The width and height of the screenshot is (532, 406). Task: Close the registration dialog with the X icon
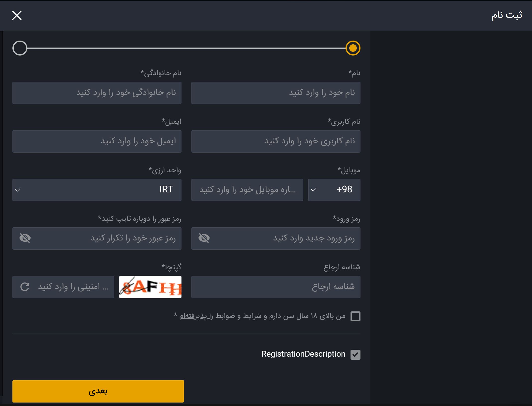pos(17,15)
